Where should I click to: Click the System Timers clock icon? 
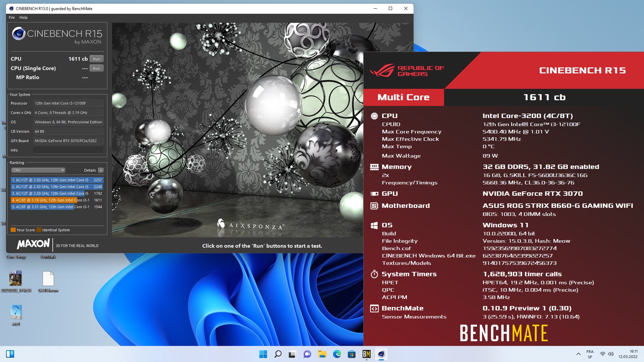coord(374,274)
